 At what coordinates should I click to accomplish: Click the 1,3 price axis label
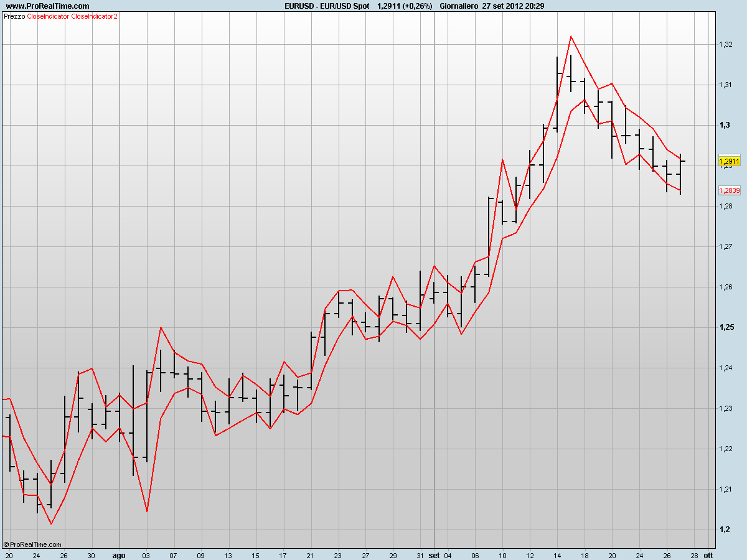(724, 125)
